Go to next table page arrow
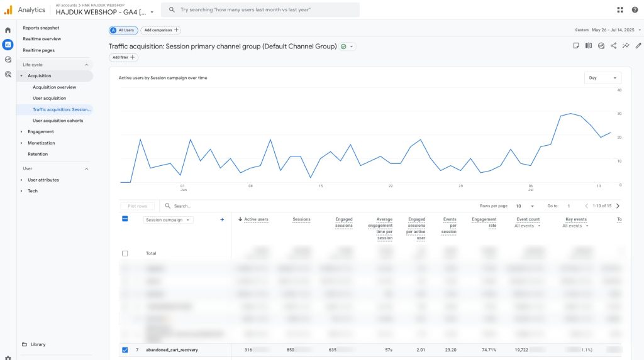The image size is (644, 360). pos(618,205)
